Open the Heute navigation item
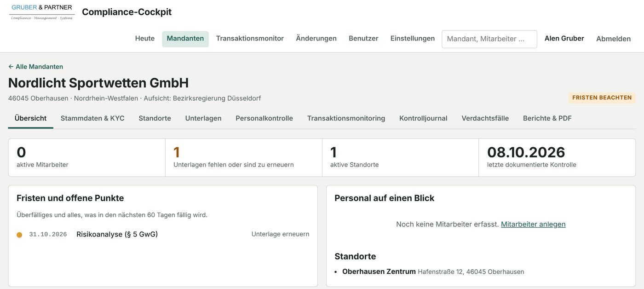644x289 pixels. tap(145, 39)
